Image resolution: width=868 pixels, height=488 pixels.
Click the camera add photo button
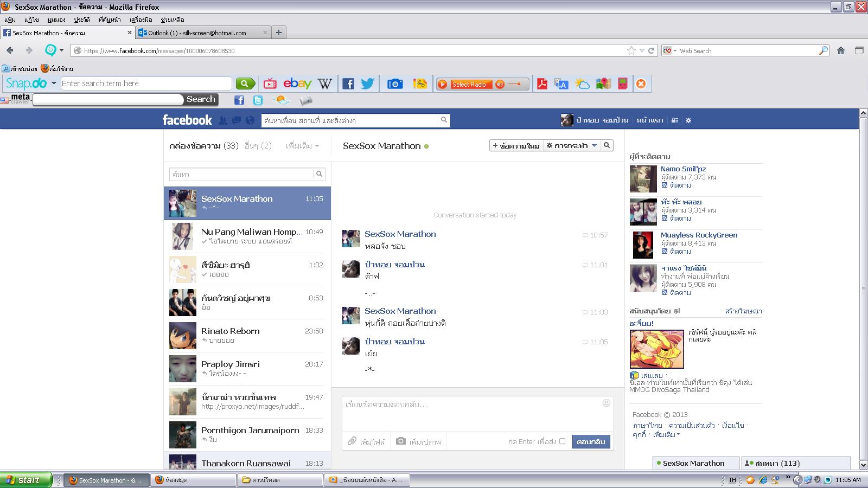click(x=418, y=441)
